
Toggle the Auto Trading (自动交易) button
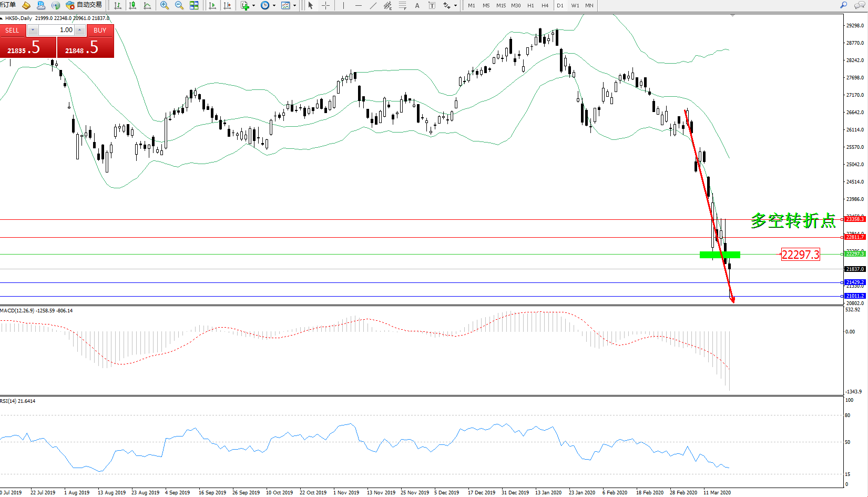(x=84, y=5)
